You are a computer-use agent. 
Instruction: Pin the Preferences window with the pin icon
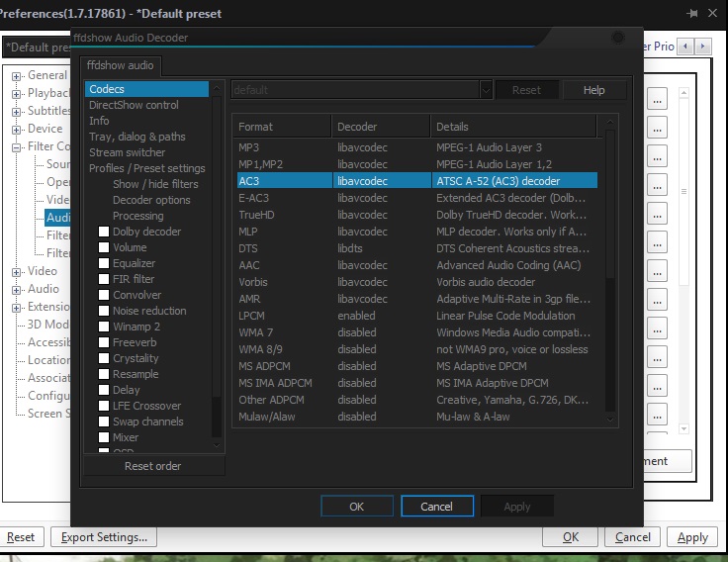pyautogui.click(x=692, y=13)
